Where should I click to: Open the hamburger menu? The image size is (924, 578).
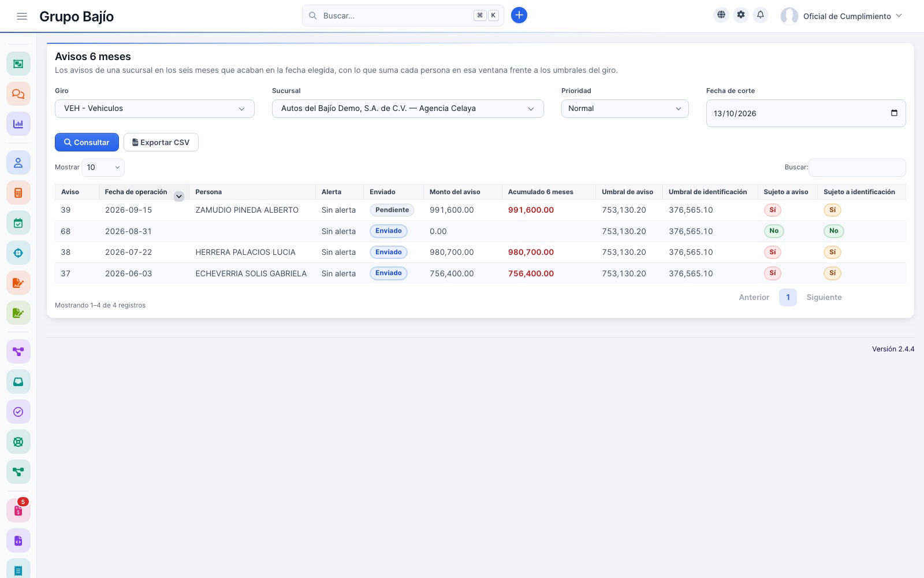point(22,16)
